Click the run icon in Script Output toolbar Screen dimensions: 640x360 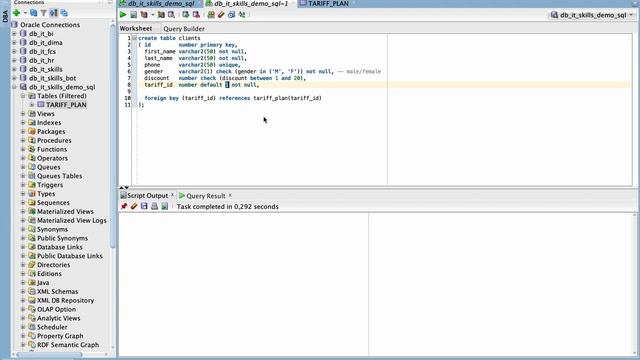tap(164, 207)
